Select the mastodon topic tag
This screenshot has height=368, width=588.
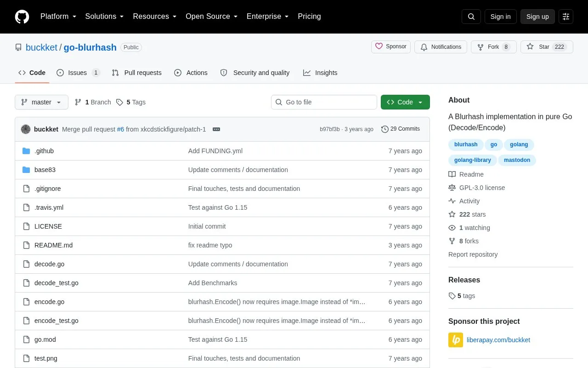pos(517,160)
